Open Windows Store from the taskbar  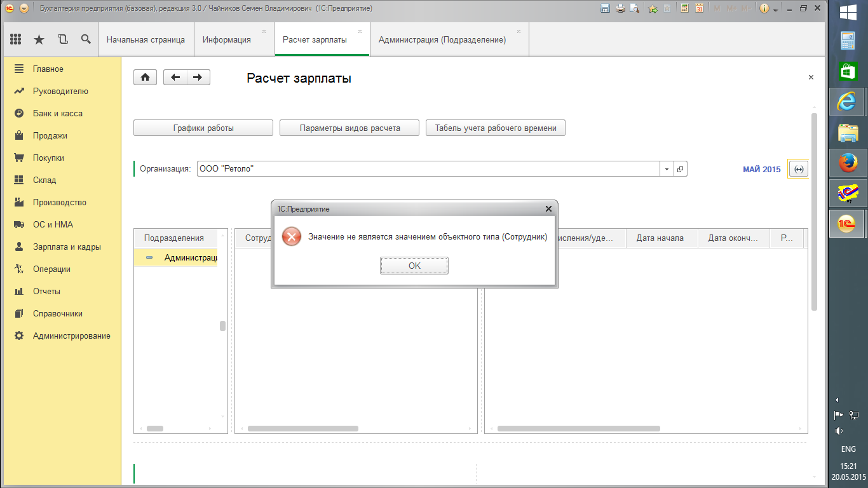[x=848, y=71]
